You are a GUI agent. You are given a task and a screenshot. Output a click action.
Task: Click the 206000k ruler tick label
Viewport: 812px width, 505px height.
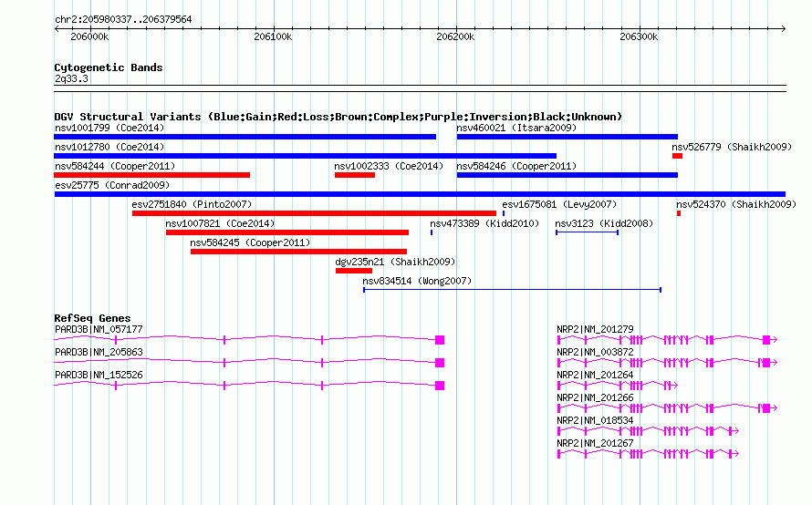coord(89,36)
